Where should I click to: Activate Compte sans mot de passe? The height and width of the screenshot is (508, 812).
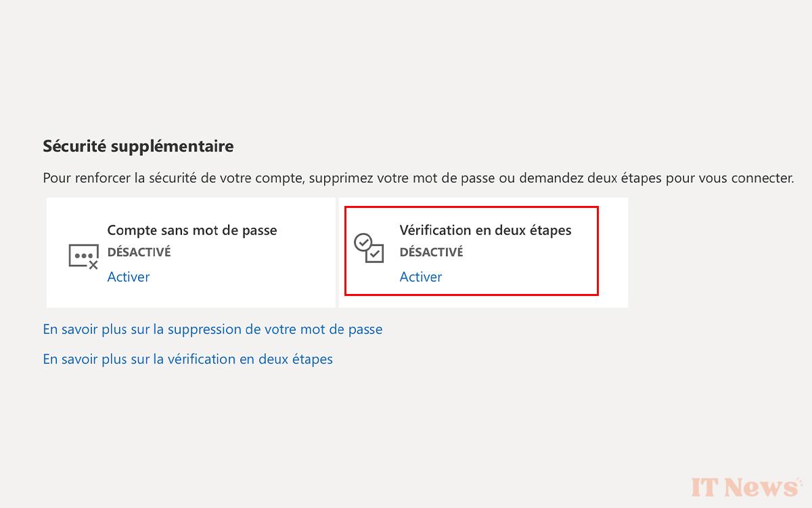(x=128, y=276)
